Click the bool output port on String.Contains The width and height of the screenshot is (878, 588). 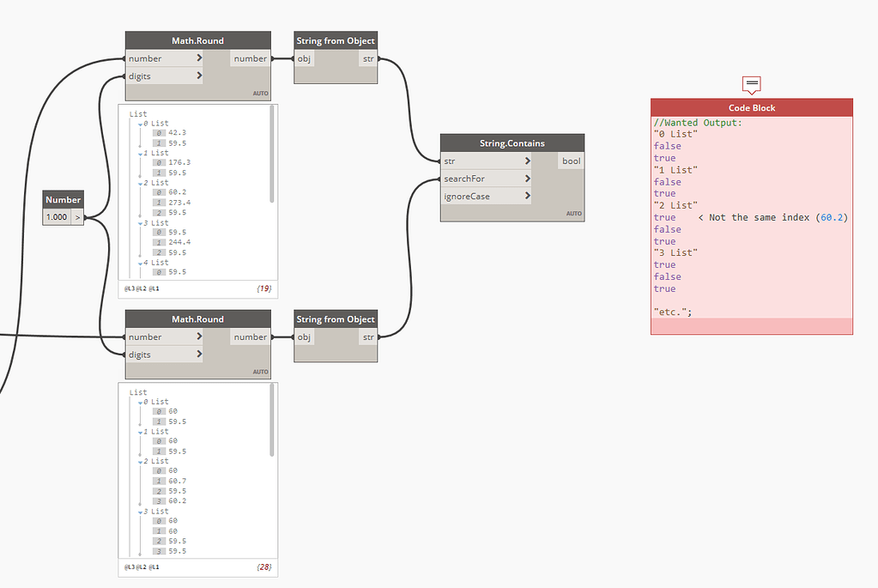[x=572, y=161]
